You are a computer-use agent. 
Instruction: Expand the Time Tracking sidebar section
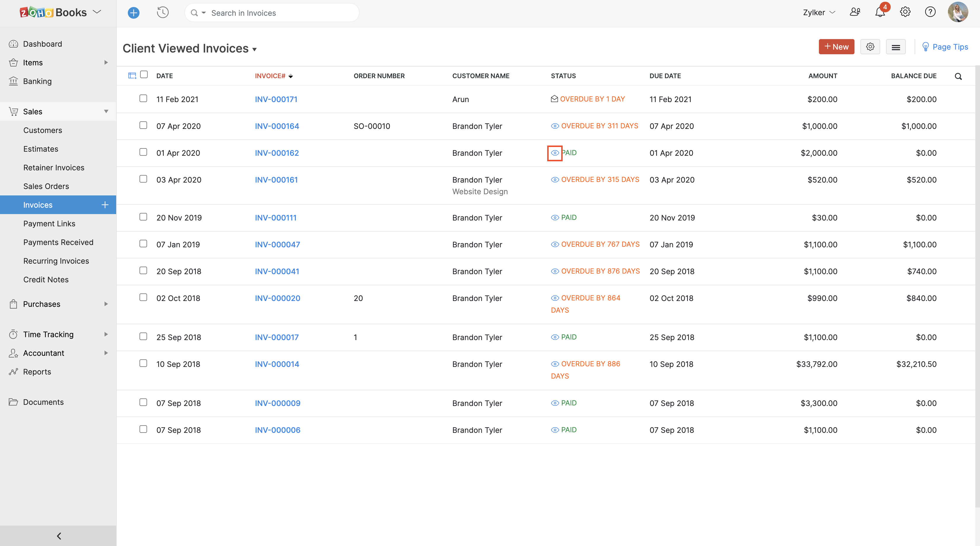[x=106, y=334]
